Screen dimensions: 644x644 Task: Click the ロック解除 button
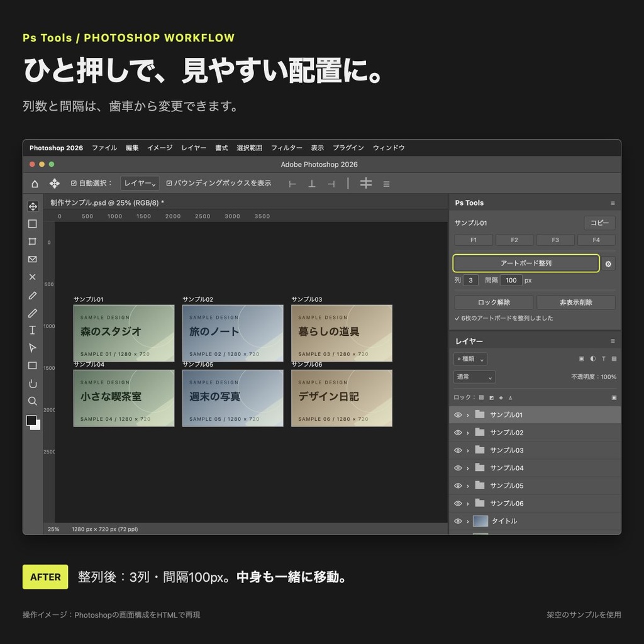pyautogui.click(x=494, y=303)
